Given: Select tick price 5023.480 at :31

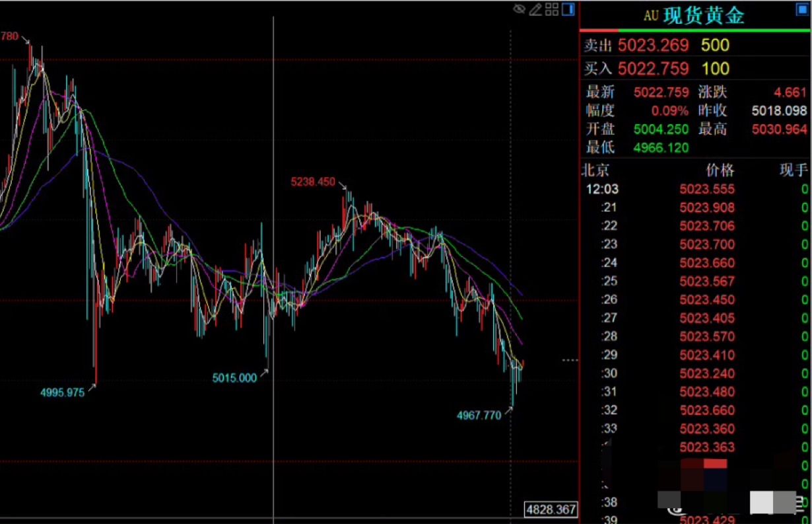Looking at the screenshot, I should click(707, 392).
